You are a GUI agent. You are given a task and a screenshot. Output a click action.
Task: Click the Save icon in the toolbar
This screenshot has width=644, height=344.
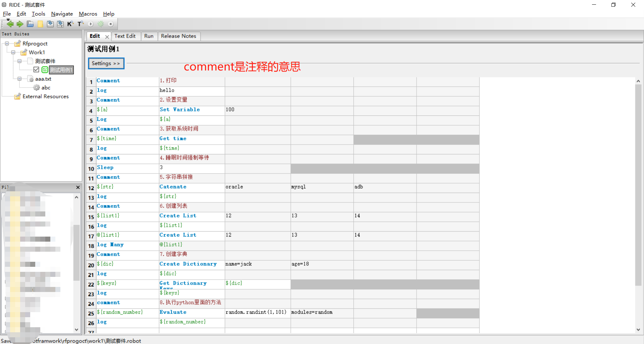50,24
